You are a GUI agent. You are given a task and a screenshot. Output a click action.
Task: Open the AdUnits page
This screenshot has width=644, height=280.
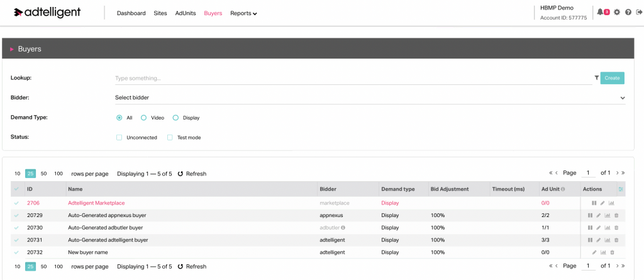click(x=186, y=13)
